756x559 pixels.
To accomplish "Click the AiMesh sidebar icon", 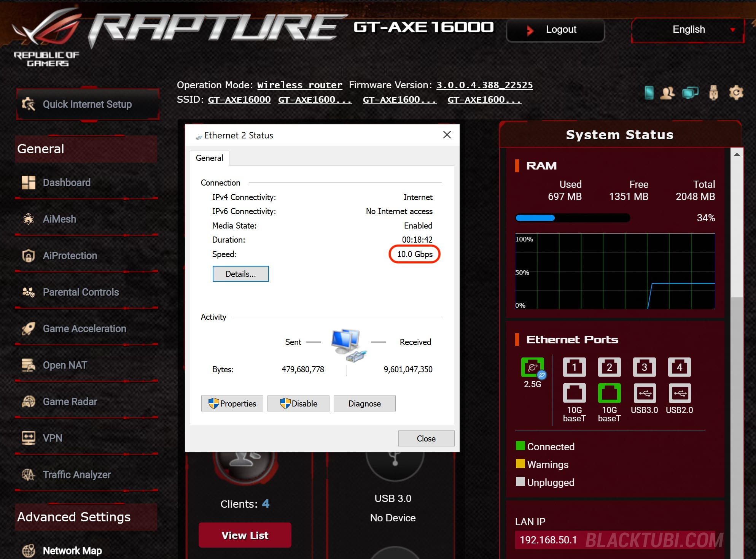I will [29, 219].
